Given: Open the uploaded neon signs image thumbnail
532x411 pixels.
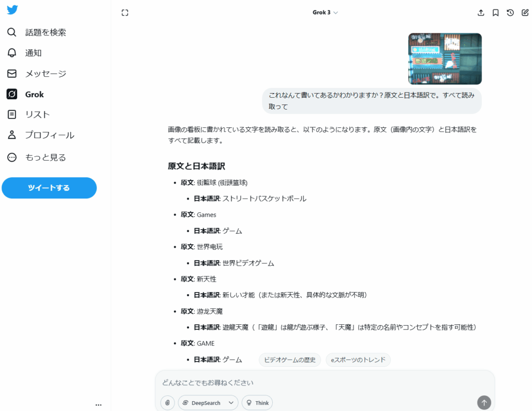Looking at the screenshot, I should click(x=445, y=59).
